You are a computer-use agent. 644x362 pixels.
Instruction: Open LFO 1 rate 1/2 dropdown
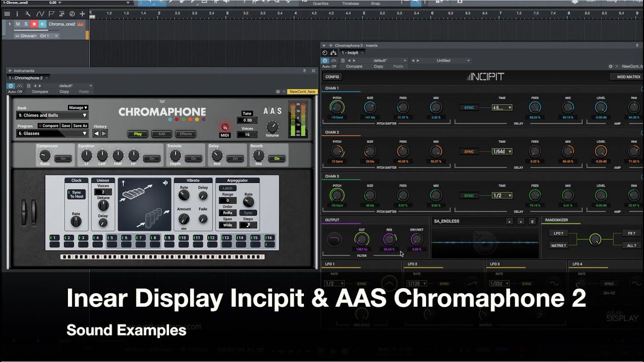click(x=335, y=284)
